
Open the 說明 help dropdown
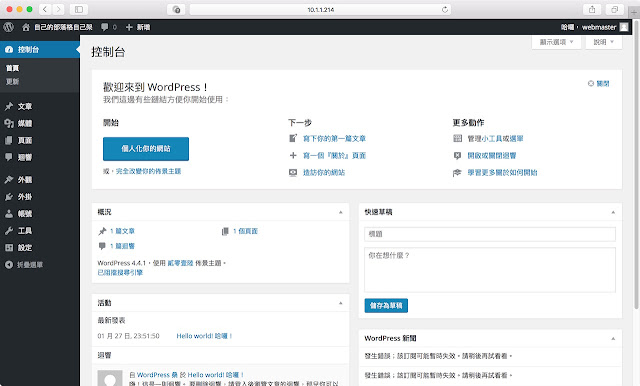tap(603, 42)
